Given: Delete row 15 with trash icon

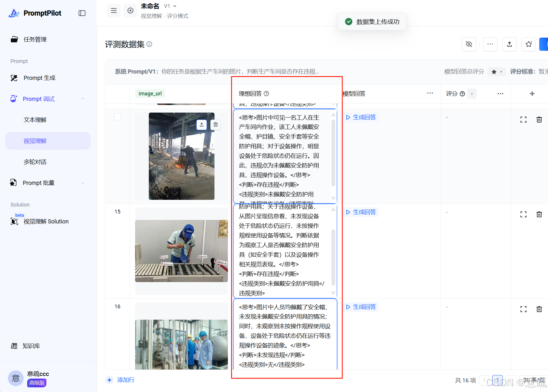Looking at the screenshot, I should point(539,214).
